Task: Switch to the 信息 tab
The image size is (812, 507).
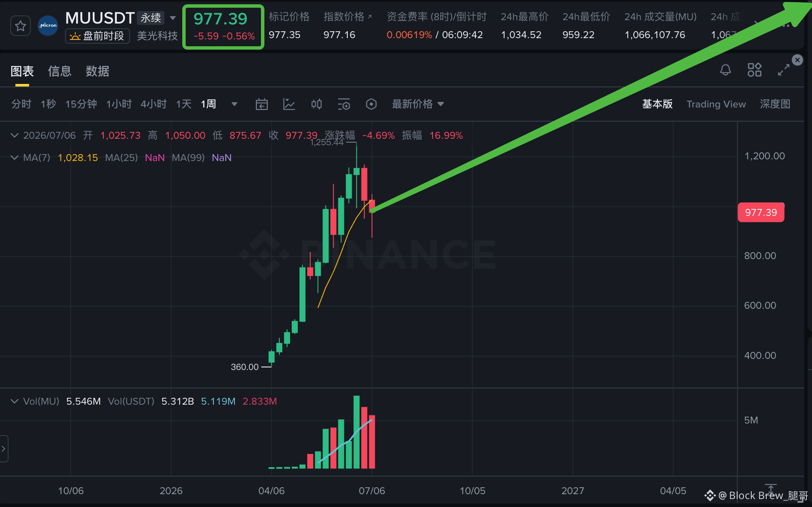Action: point(60,71)
